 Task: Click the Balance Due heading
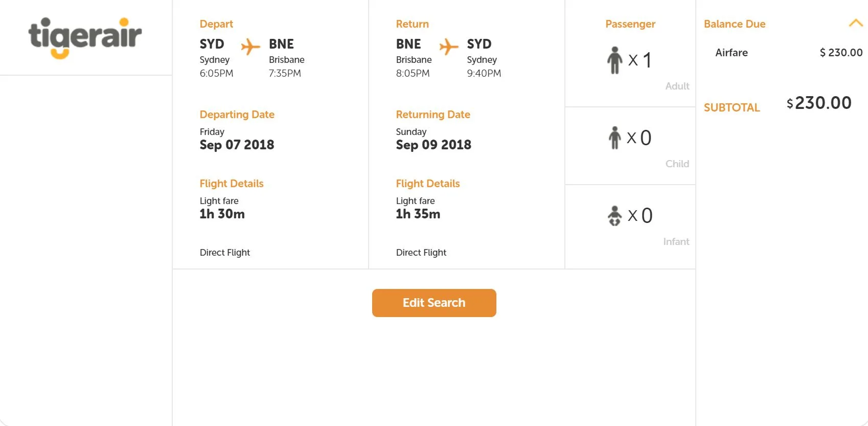[734, 24]
